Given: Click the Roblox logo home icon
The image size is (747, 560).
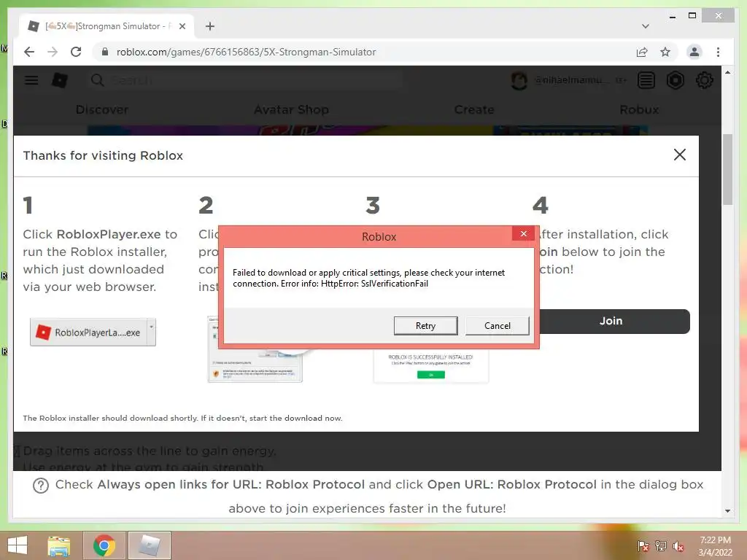Looking at the screenshot, I should click(60, 80).
